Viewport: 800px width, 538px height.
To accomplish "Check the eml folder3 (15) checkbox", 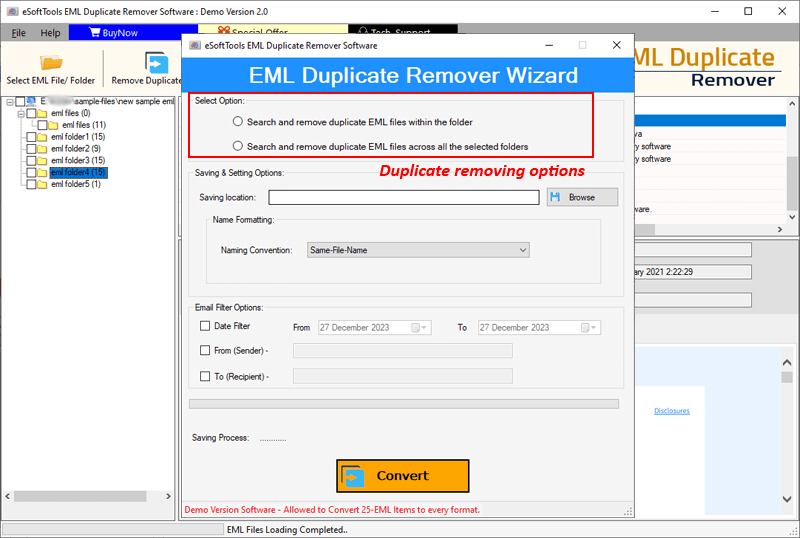I will [31, 160].
